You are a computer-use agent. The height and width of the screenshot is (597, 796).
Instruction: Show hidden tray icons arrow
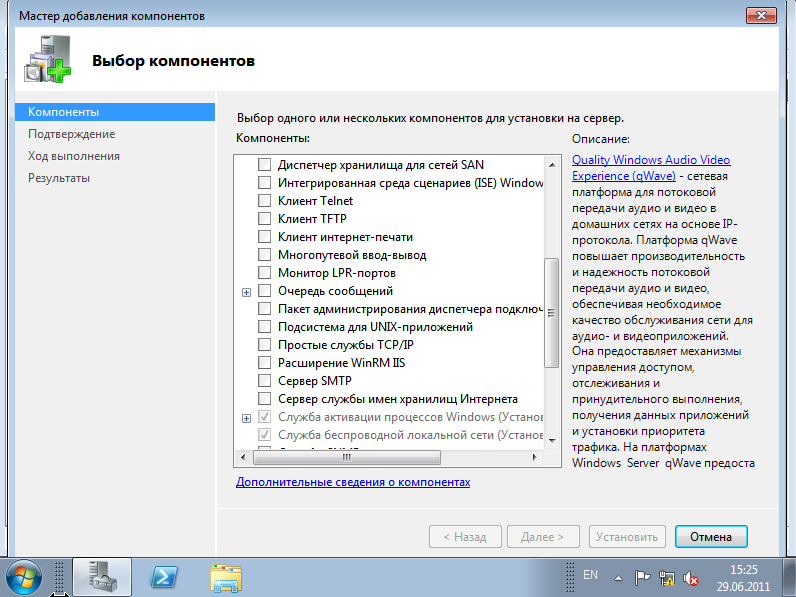tap(618, 578)
